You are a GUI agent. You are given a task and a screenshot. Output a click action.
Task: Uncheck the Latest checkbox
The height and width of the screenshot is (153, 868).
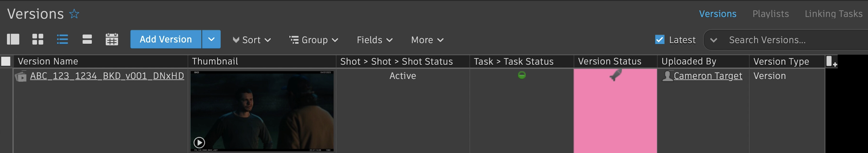point(659,40)
